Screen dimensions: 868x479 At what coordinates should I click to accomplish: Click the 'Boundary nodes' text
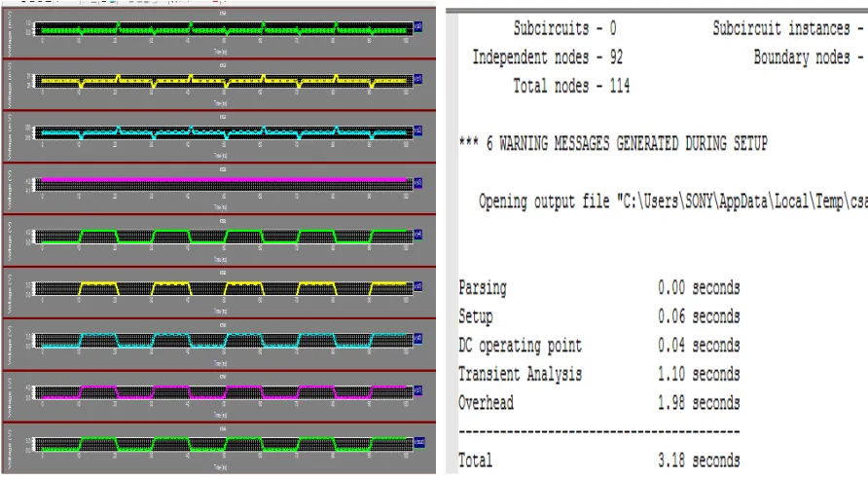pos(802,57)
